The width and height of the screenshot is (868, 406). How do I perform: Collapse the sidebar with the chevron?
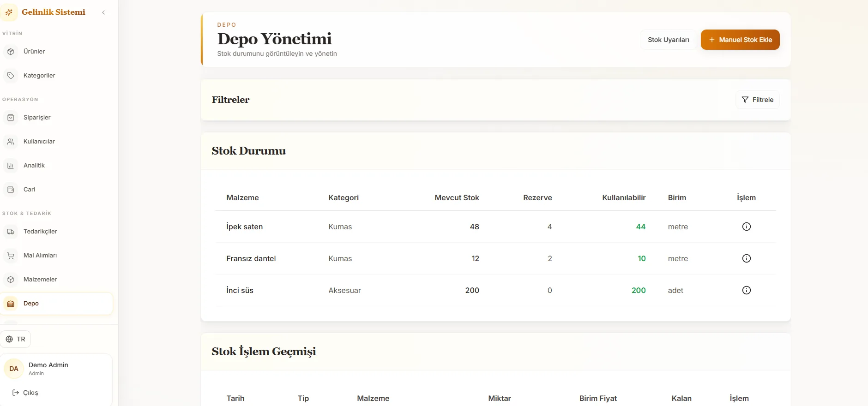(x=103, y=12)
